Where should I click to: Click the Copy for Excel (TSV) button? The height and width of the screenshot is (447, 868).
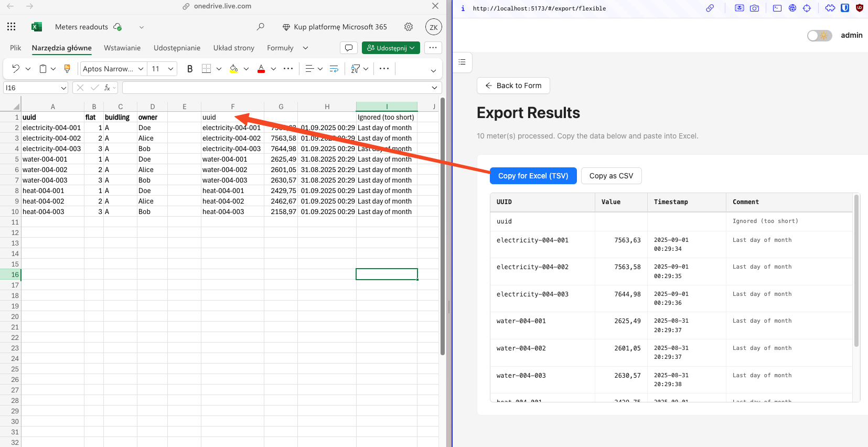click(x=533, y=176)
